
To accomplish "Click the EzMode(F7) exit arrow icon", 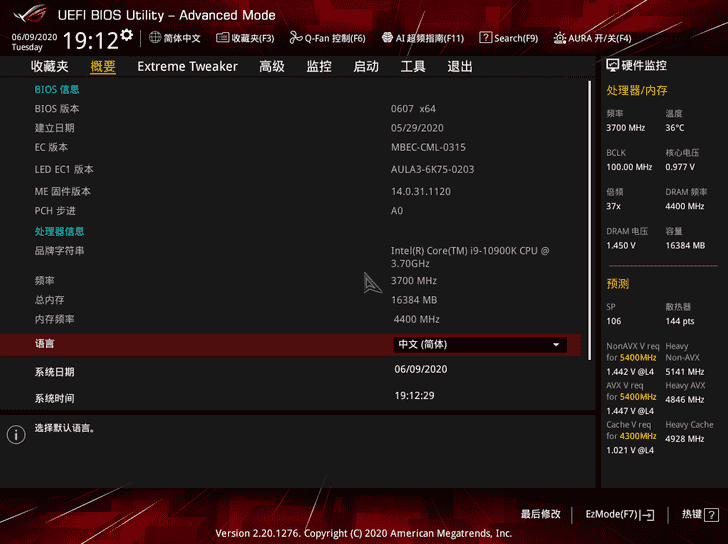I will 648,515.
